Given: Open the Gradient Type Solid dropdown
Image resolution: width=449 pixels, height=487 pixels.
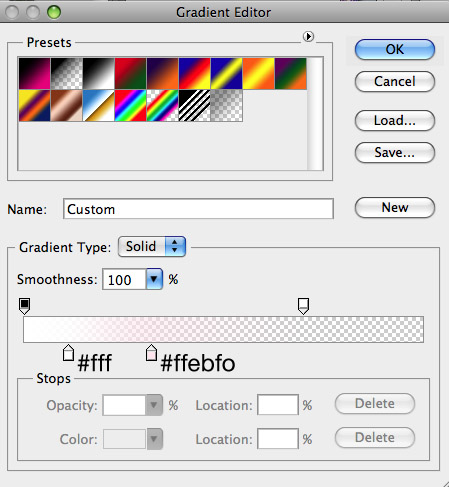Looking at the screenshot, I should [152, 247].
